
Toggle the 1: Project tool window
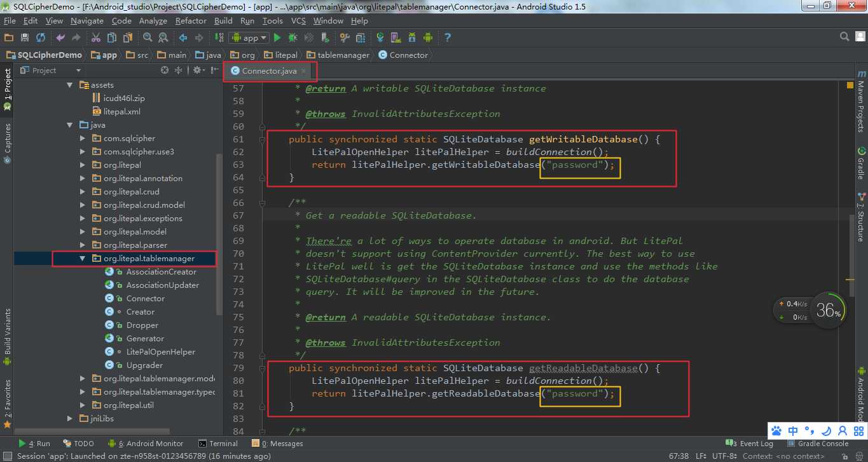point(7,88)
